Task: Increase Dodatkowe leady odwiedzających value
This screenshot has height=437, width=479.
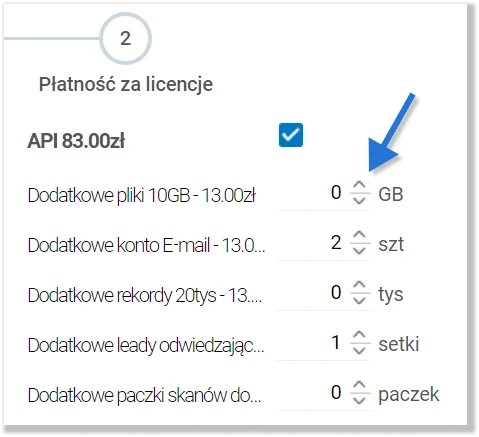Action: tap(359, 335)
